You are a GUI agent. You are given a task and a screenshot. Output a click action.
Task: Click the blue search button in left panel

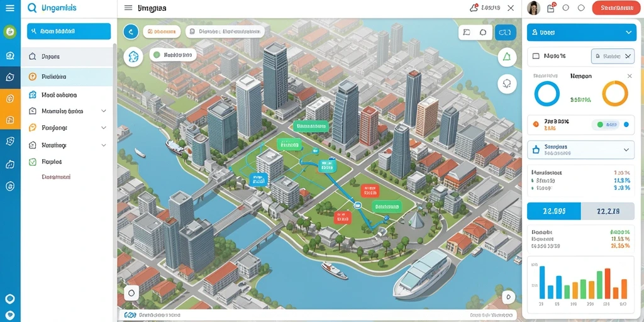pos(69,31)
